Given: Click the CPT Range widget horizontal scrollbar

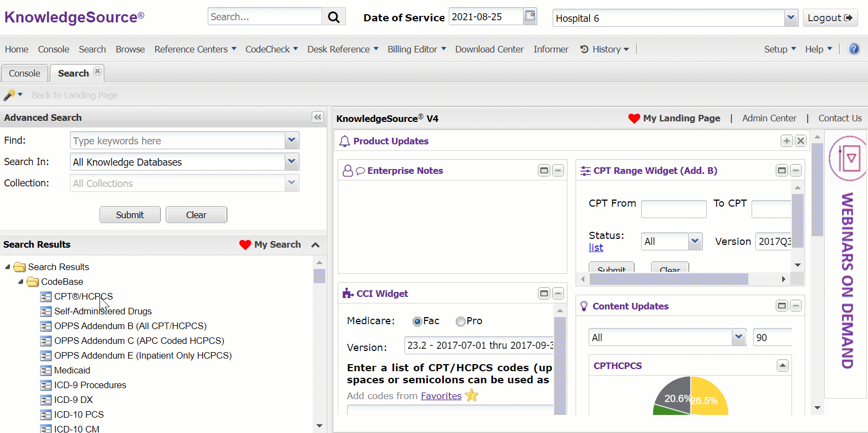Looking at the screenshot, I should point(668,279).
